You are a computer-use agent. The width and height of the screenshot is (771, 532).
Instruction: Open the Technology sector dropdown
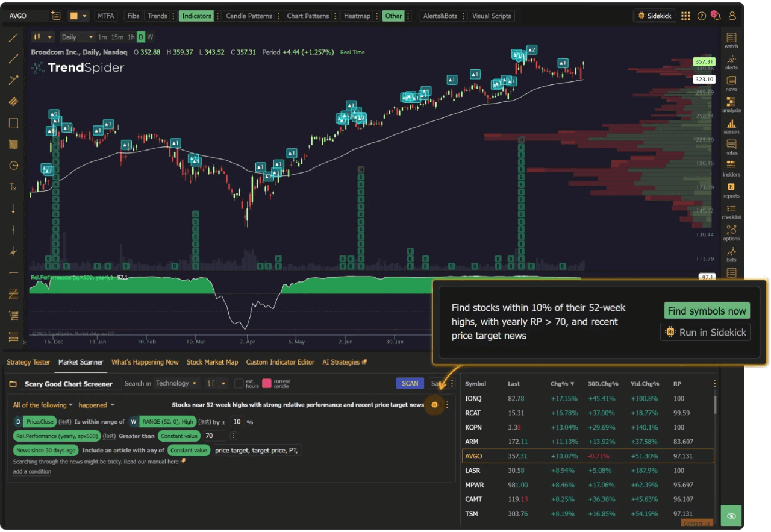click(176, 383)
